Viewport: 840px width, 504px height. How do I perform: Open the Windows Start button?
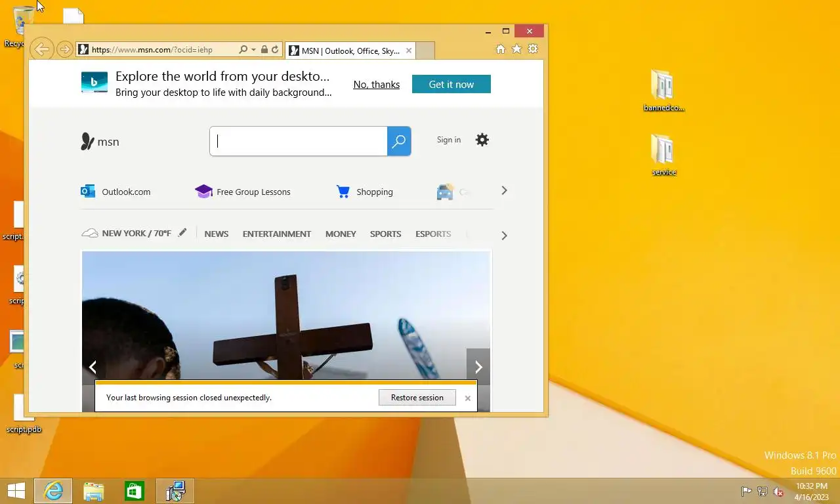pos(16,491)
